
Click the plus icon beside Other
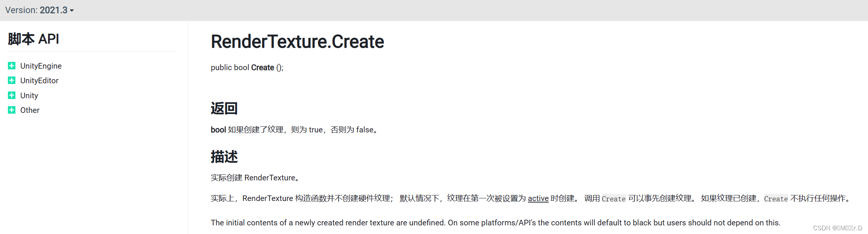(x=12, y=110)
